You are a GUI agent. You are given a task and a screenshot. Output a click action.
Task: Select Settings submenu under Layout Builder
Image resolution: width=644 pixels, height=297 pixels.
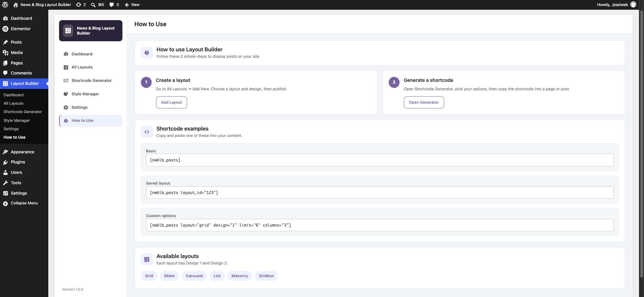[x=11, y=129]
